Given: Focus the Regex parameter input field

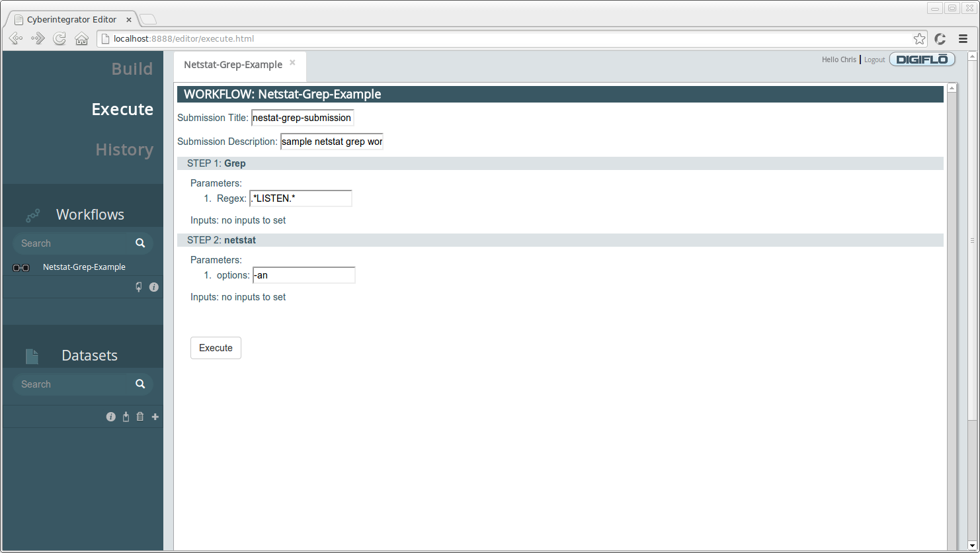Looking at the screenshot, I should click(x=301, y=198).
